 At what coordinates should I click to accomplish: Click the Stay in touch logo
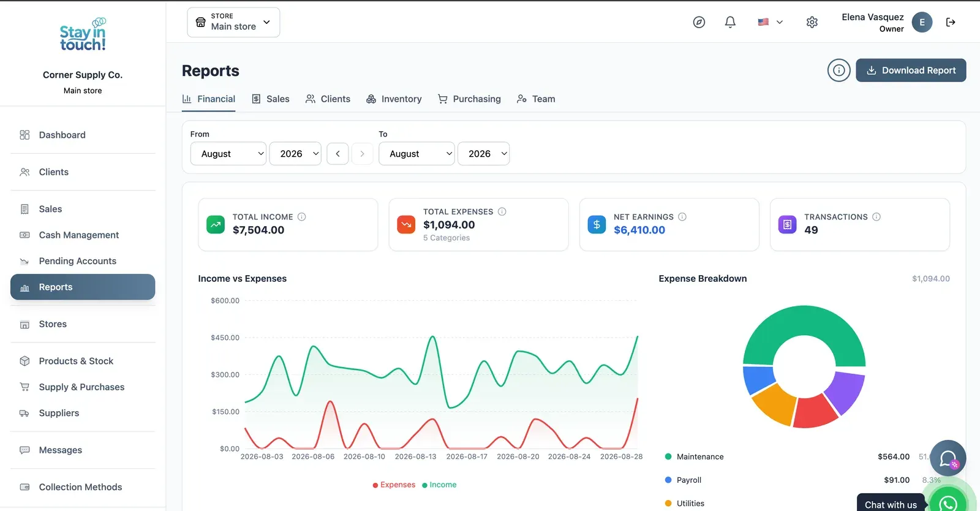(x=83, y=35)
